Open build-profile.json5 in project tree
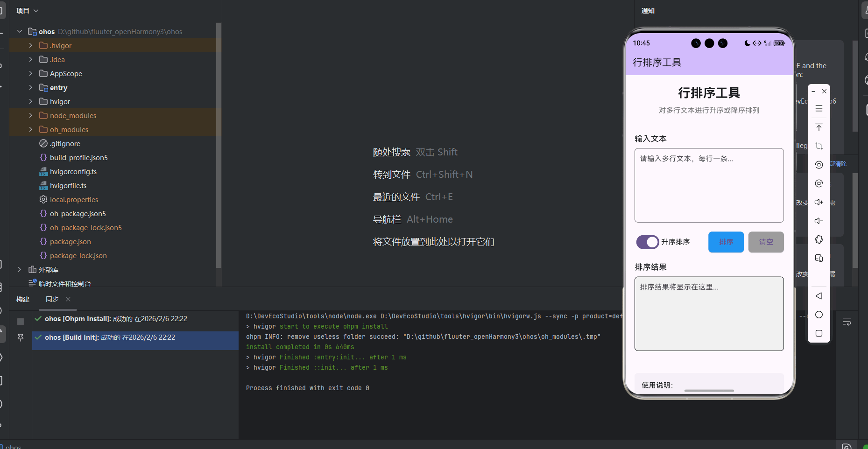The height and width of the screenshot is (449, 868). 78,157
